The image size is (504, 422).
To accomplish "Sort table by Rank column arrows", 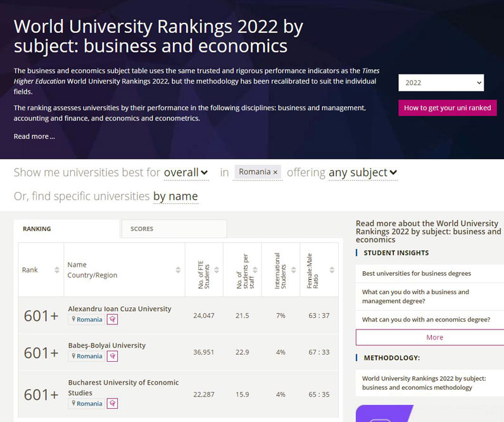I will 57,270.
